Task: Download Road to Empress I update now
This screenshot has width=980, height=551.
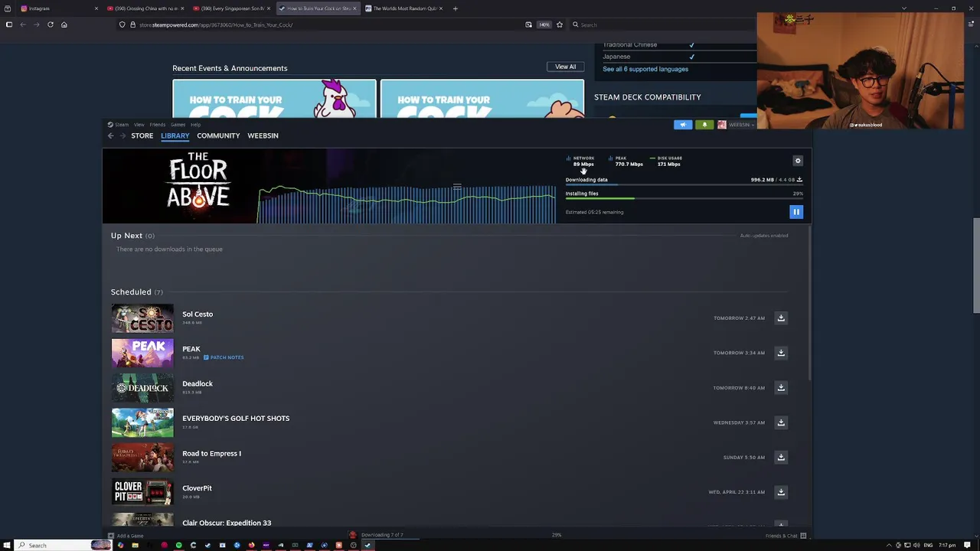Action: pos(781,457)
